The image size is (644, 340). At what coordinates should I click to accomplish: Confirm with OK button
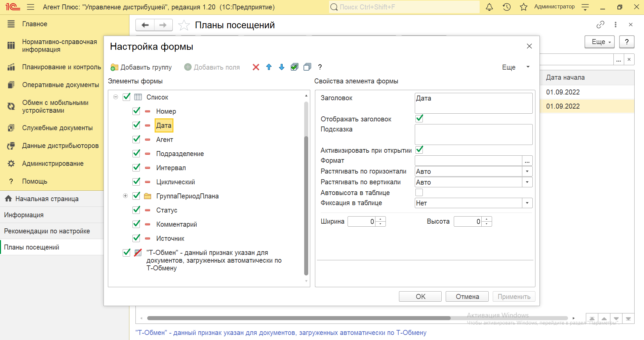tap(420, 297)
